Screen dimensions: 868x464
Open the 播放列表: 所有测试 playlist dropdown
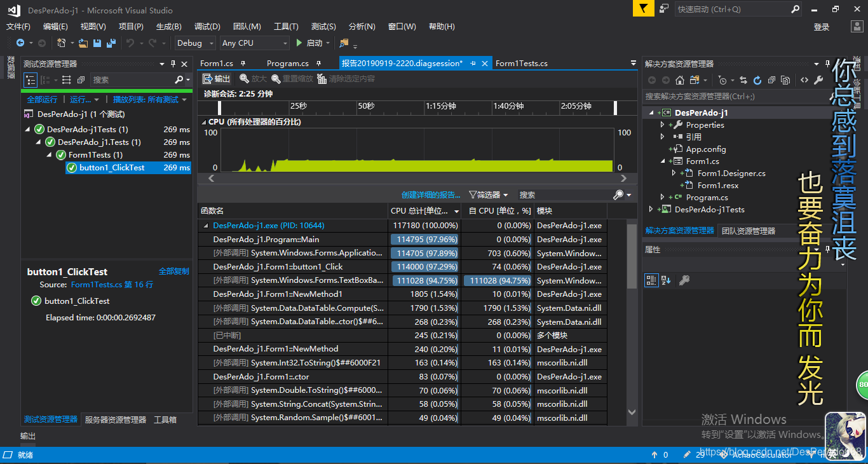click(x=150, y=100)
